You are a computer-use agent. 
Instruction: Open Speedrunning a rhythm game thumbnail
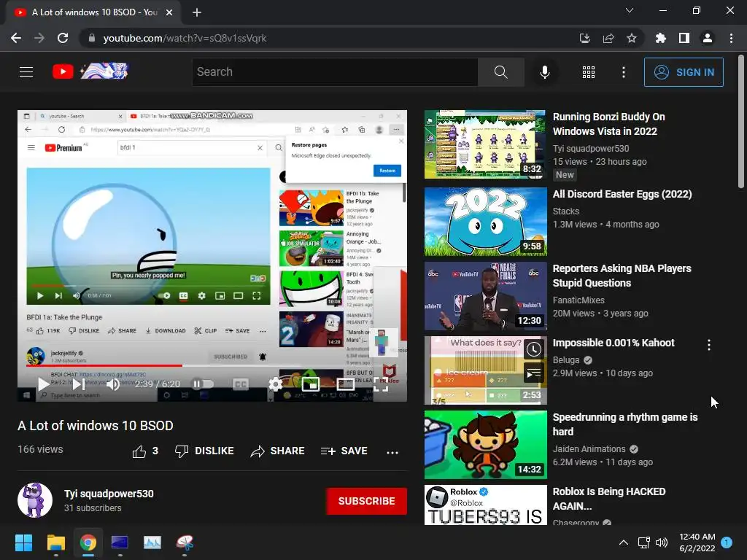(x=485, y=445)
